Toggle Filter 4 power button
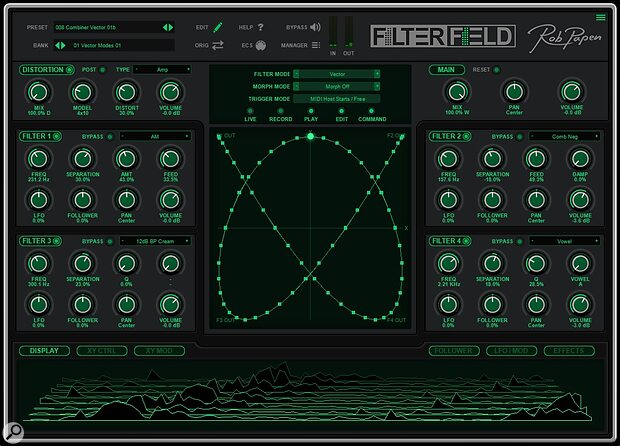The height and width of the screenshot is (446, 620). [x=466, y=241]
